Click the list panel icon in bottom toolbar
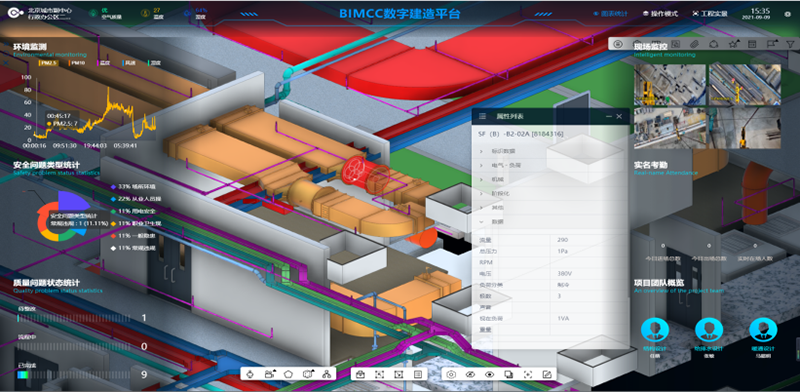 (418, 374)
